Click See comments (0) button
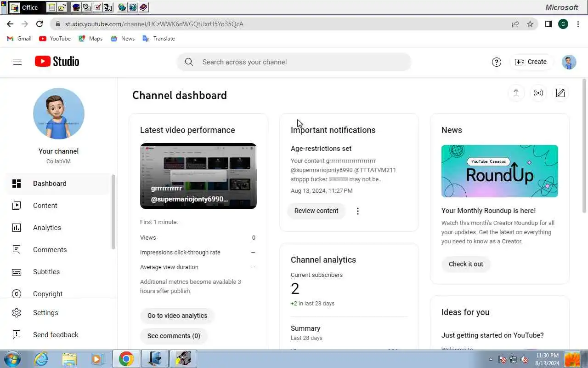Screen dimensions: 588x368 point(174,336)
